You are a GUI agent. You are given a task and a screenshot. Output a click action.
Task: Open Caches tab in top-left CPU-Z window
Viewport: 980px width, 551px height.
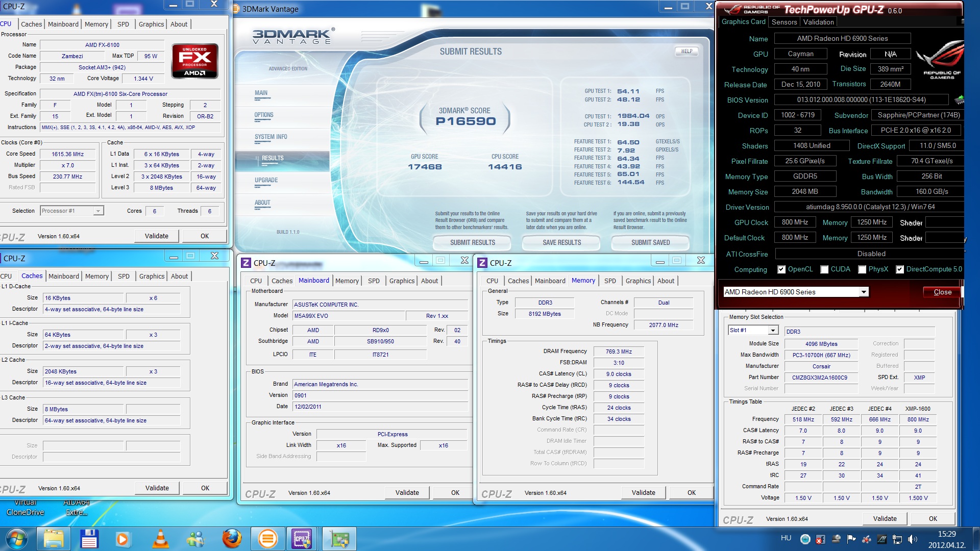(31, 24)
